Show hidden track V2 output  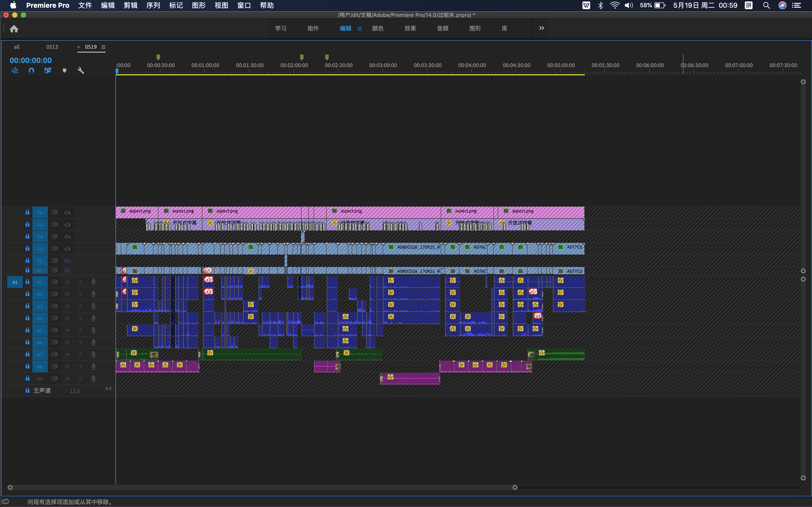pyautogui.click(x=67, y=261)
